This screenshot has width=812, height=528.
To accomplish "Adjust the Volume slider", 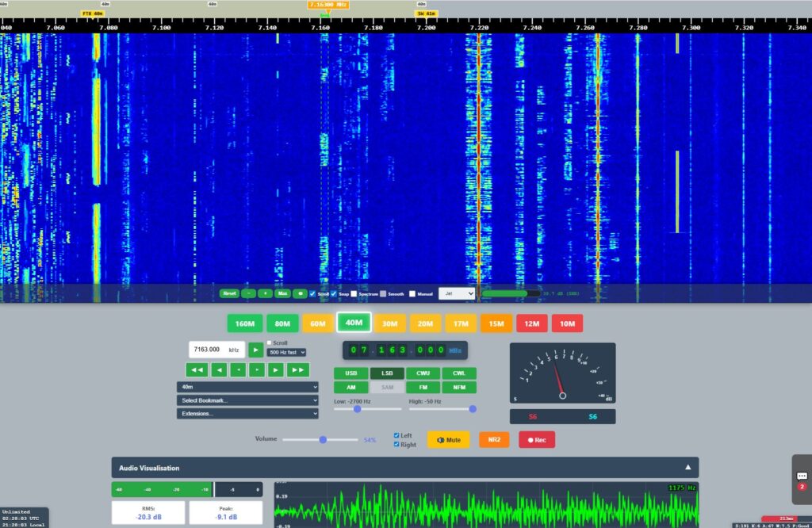I will pos(323,439).
